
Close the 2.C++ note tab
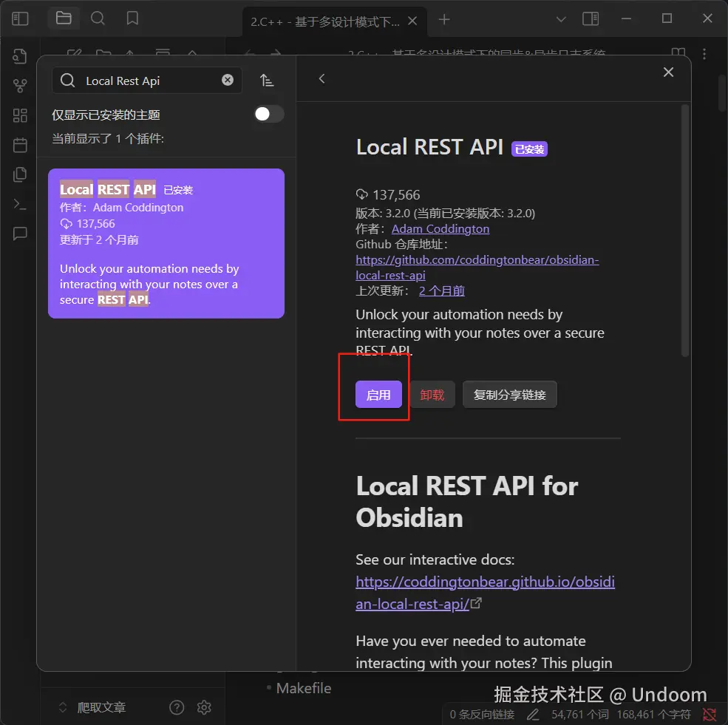point(412,21)
